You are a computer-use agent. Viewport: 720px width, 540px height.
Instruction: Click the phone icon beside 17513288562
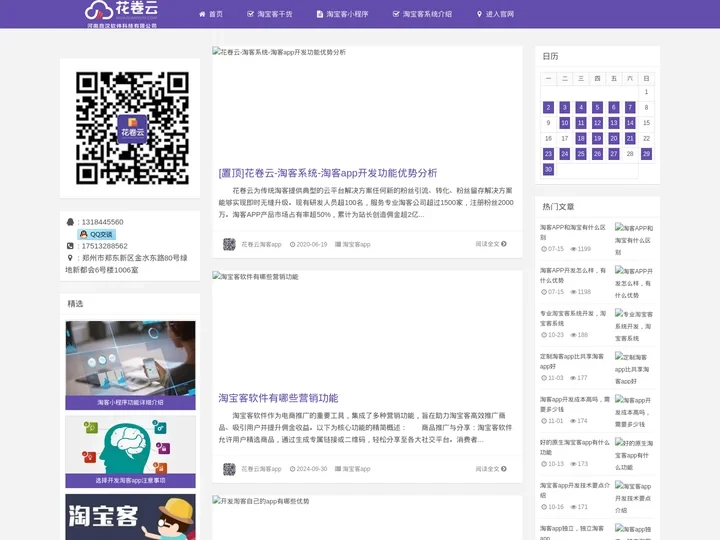coord(70,246)
